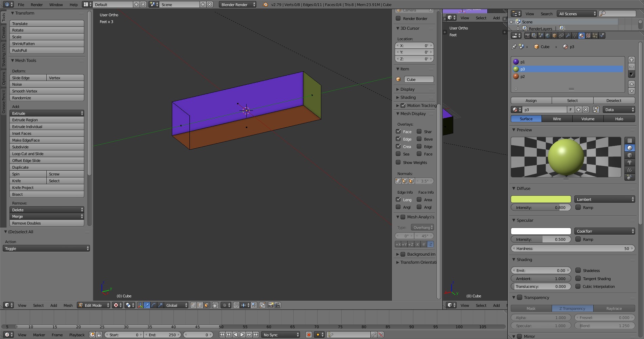
Task: Open the Mesh menu in viewport header
Action: (x=68, y=305)
